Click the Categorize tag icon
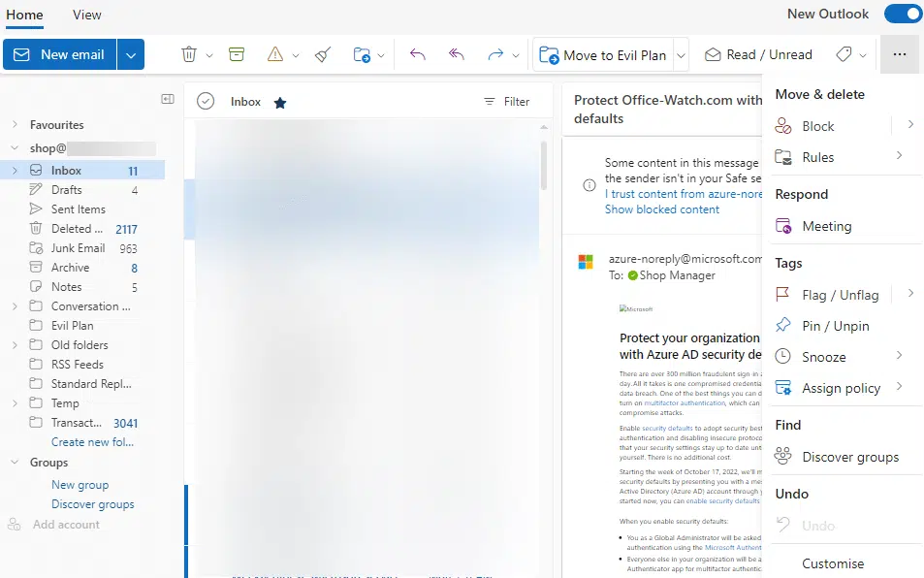This screenshot has height=578, width=924. (844, 55)
